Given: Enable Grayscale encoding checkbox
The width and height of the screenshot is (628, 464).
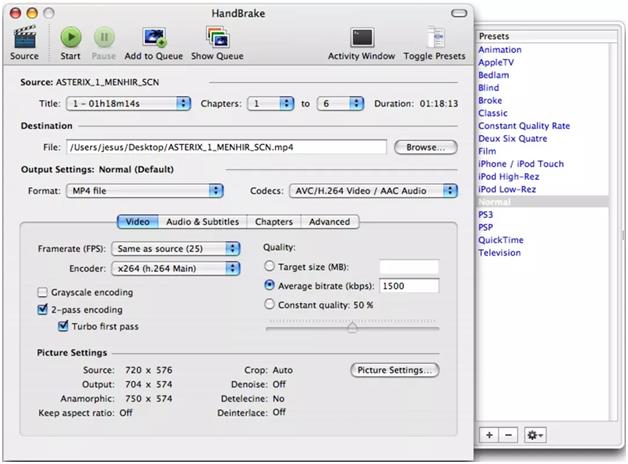Looking at the screenshot, I should coord(42,292).
